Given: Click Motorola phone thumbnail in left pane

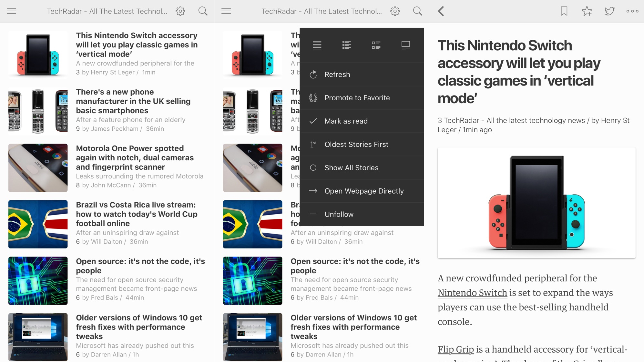Looking at the screenshot, I should coord(38,168).
